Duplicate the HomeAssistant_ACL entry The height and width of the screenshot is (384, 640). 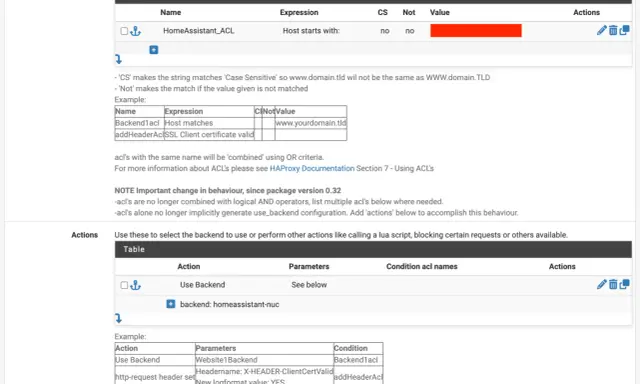pyautogui.click(x=624, y=30)
